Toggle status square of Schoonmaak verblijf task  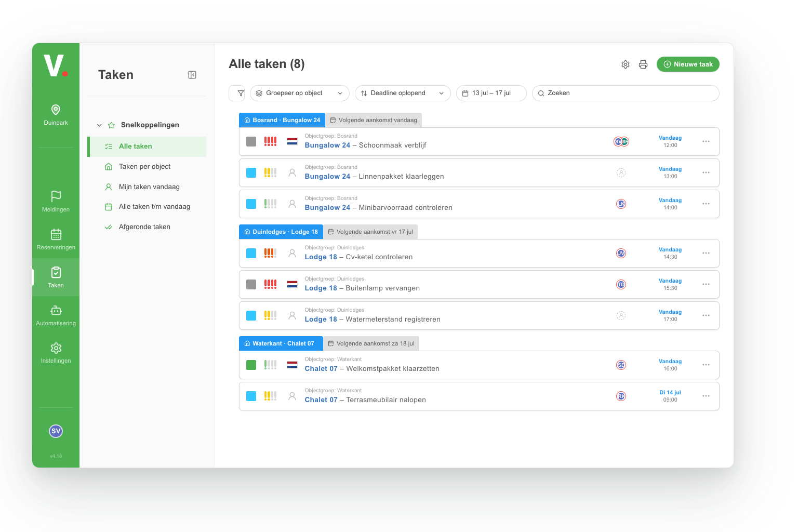tap(251, 141)
